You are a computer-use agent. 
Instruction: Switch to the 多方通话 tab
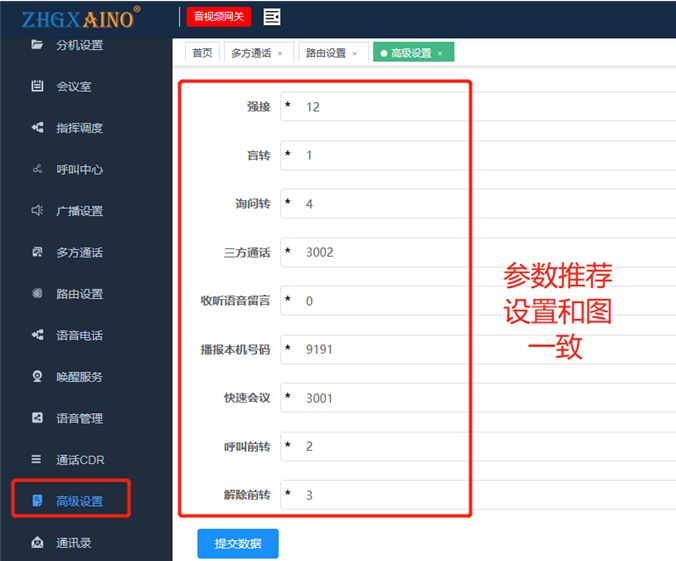pos(250,53)
